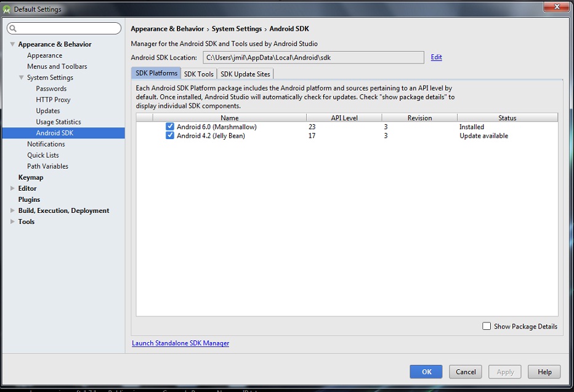
Task: Expand the Build, Execution, Deployment section
Action: (x=12, y=210)
